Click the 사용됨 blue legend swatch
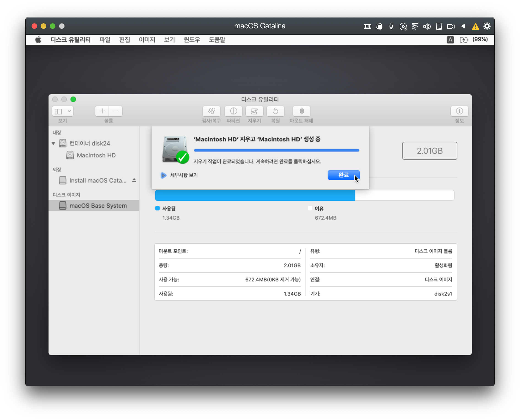Screen dimensions: 520x420 click(157, 208)
